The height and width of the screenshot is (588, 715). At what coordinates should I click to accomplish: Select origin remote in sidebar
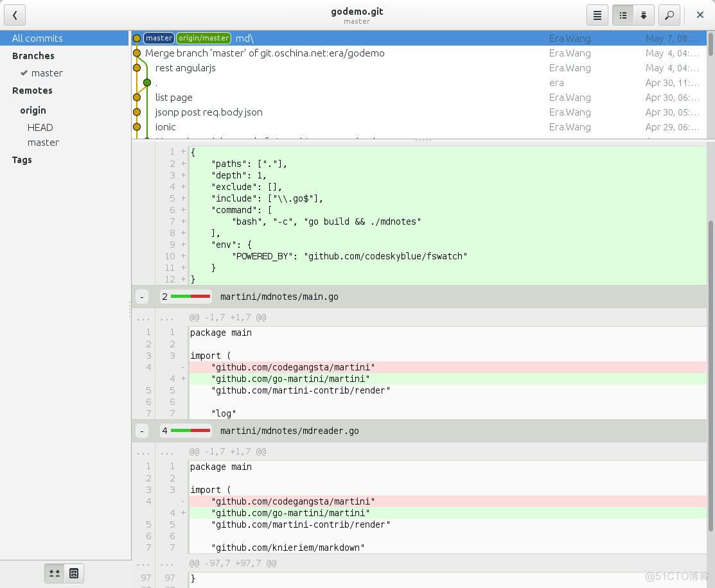(x=33, y=110)
